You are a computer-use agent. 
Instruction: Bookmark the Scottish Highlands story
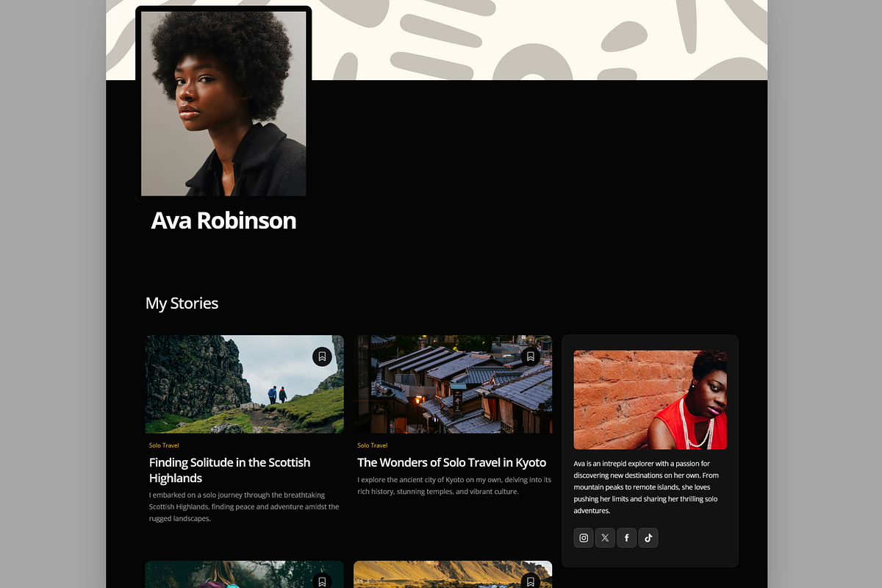pos(322,356)
